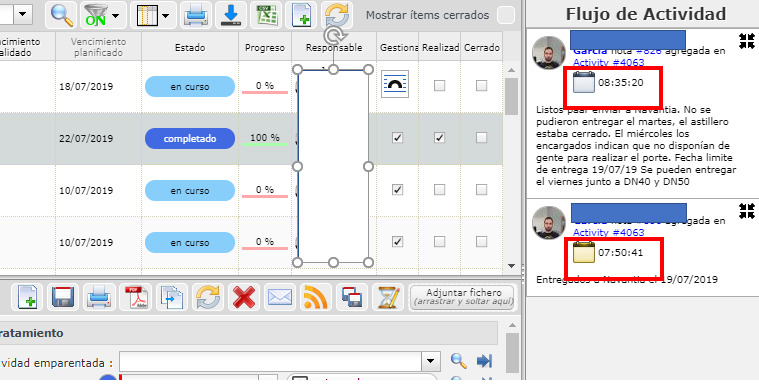Sort by the Estado column header
Viewport: 759px width, 384px height.
click(x=190, y=47)
